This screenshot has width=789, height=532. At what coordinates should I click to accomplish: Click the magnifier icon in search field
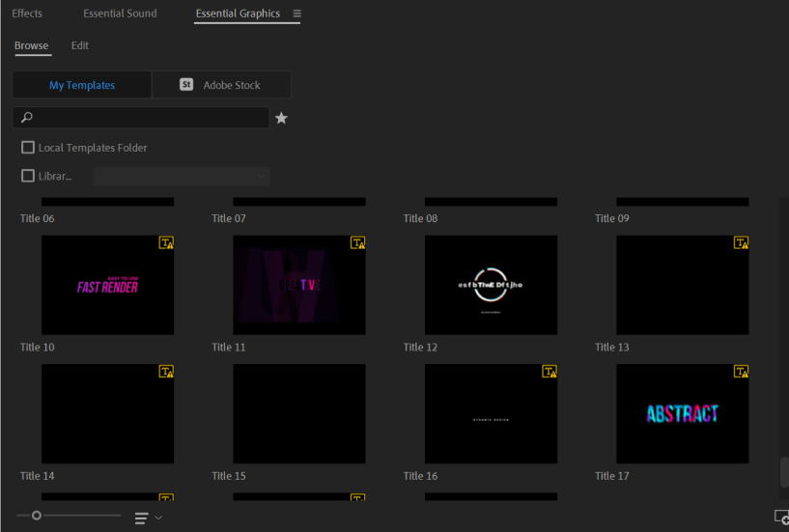coord(27,118)
